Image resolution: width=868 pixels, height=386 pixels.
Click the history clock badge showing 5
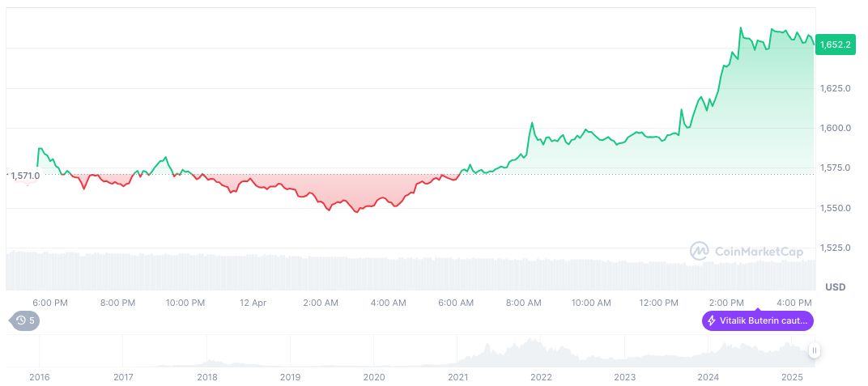24,320
